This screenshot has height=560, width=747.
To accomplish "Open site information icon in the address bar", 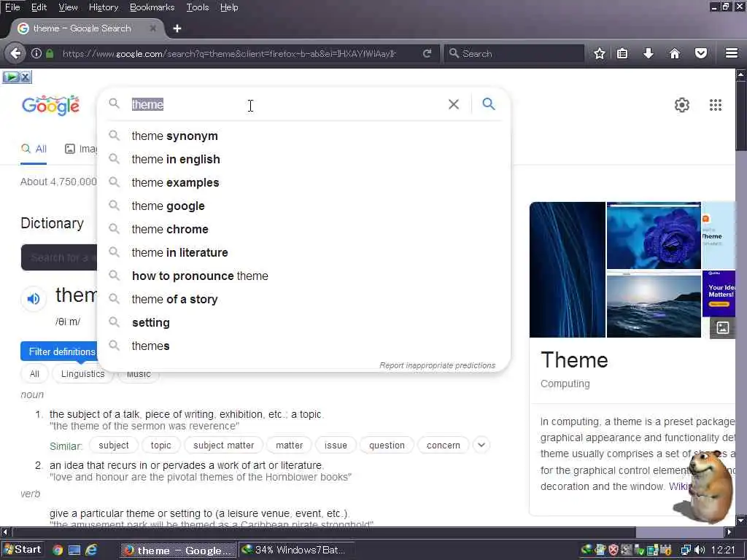I will click(x=36, y=53).
